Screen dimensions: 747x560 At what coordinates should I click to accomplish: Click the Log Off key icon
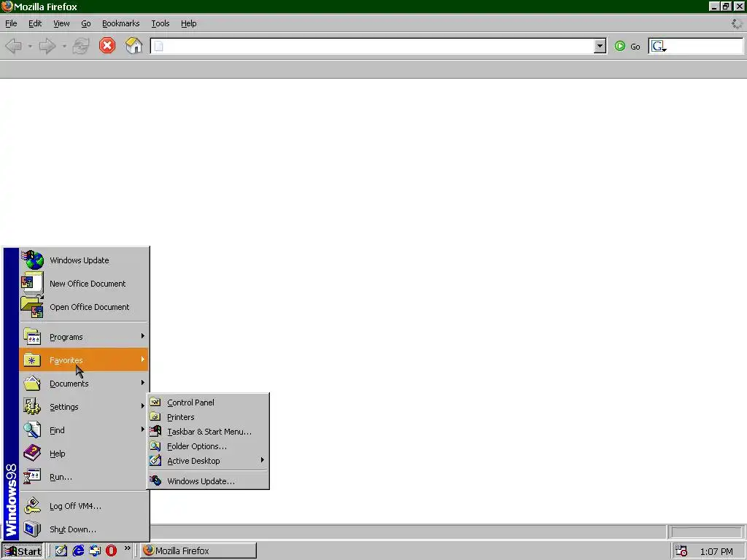click(x=32, y=506)
